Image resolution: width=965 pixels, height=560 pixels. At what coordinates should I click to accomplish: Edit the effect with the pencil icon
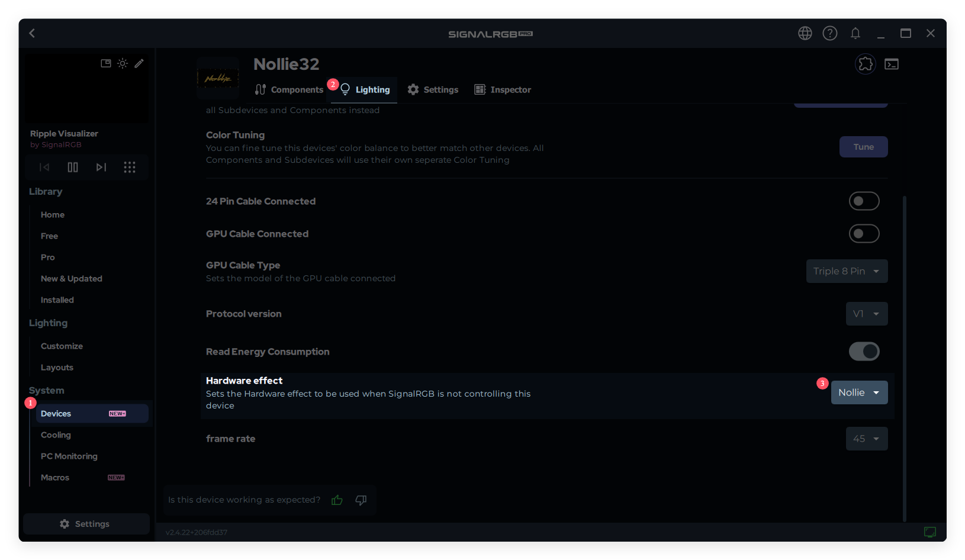[139, 63]
